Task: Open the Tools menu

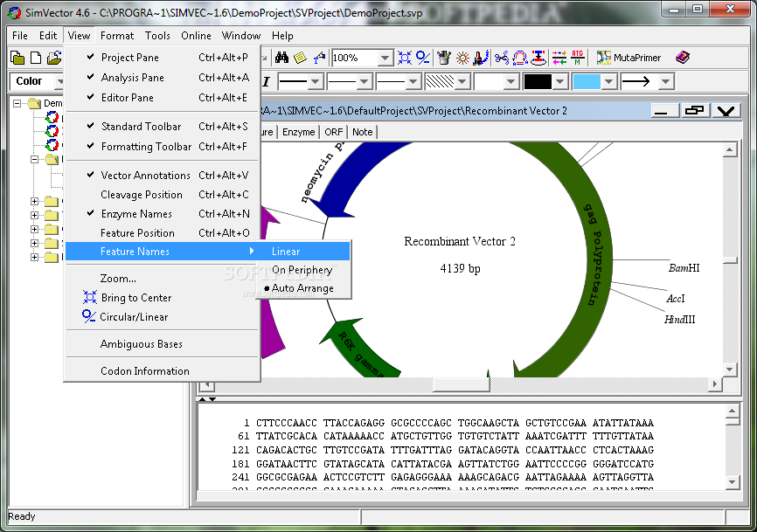Action: 157,36
